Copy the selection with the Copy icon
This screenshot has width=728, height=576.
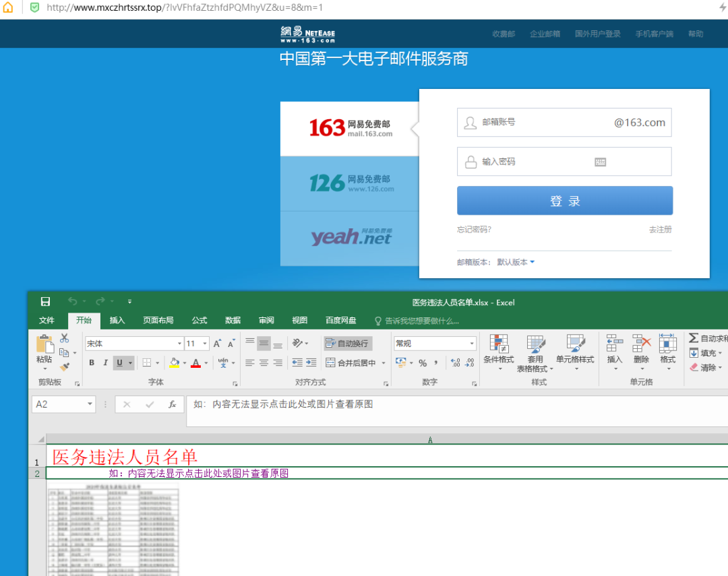[x=64, y=353]
